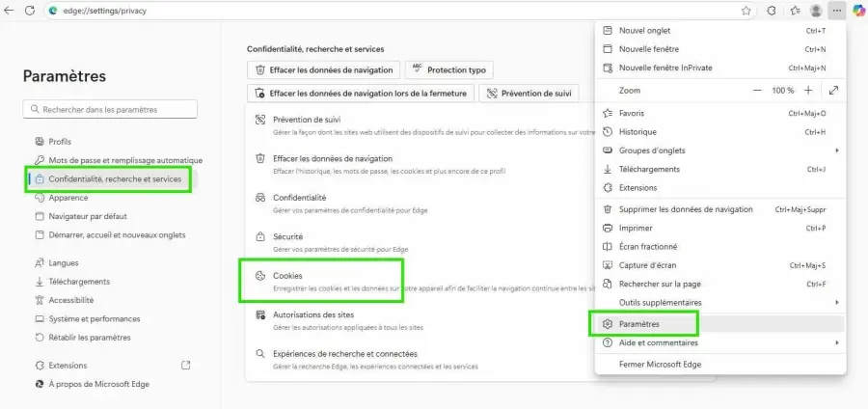Close the three-dot settings menu button

coord(837,11)
